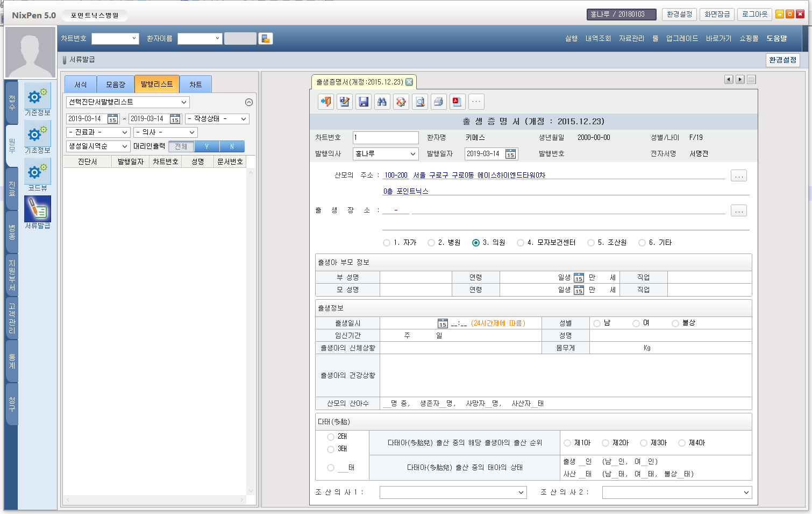Switch to the 모음장 tab
The image size is (812, 514).
[116, 85]
